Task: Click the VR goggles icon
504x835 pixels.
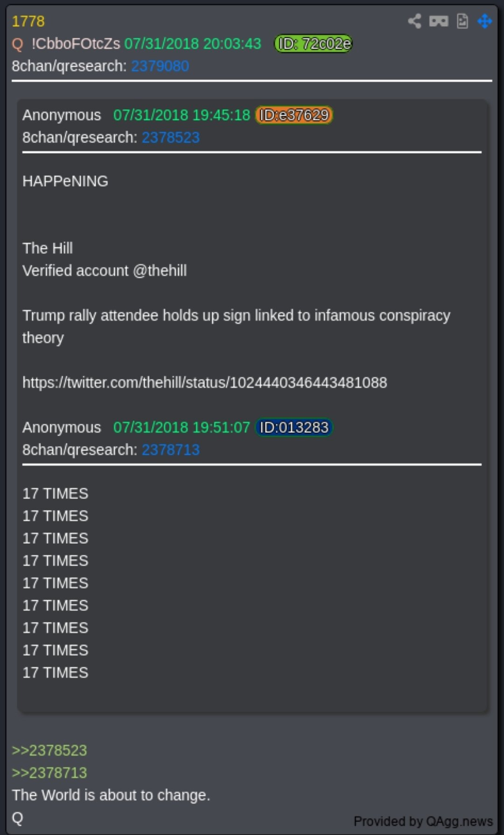Action: [438, 21]
